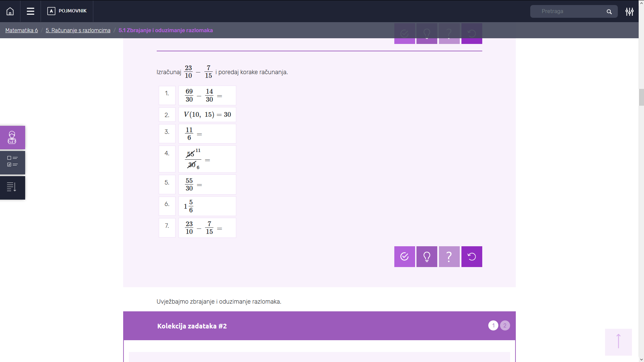Open the hamburger navigation menu
The image size is (644, 362).
[x=31, y=11]
